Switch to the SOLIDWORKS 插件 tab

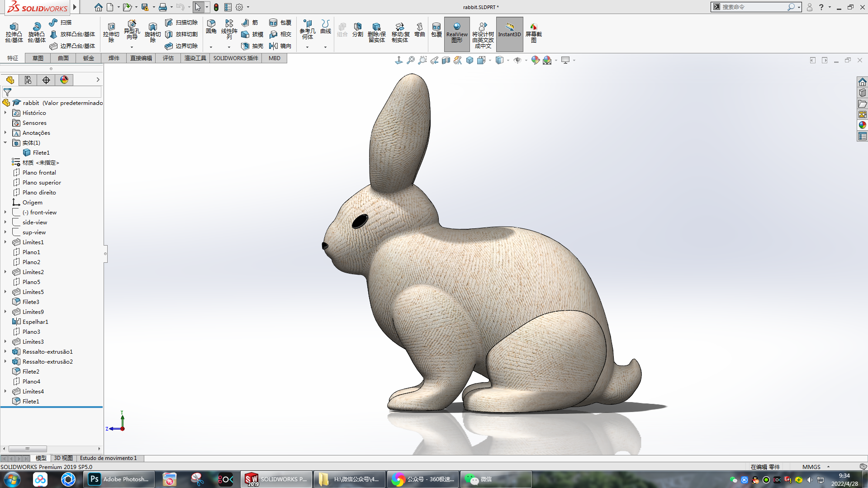pyautogui.click(x=236, y=58)
